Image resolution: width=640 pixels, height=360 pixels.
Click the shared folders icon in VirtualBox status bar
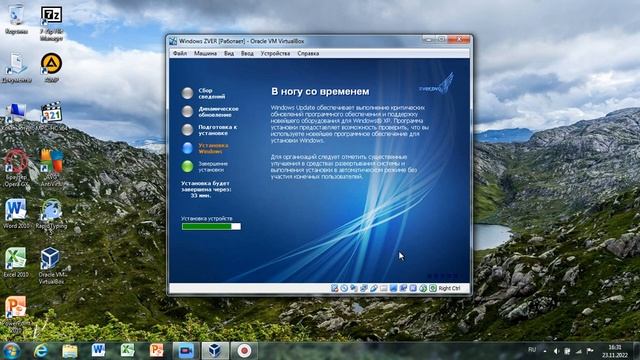point(384,288)
